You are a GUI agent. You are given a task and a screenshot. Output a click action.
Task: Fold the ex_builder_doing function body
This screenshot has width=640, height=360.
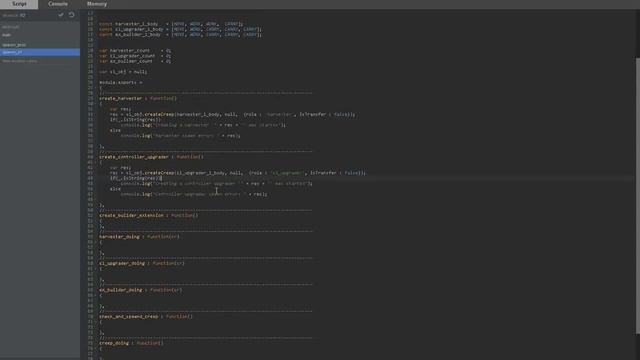(x=96, y=295)
